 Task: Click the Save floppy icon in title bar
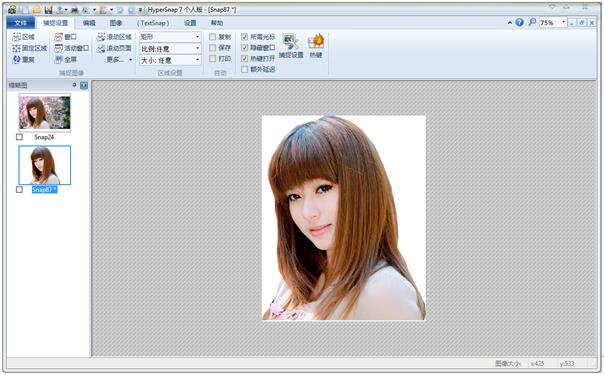coord(48,10)
